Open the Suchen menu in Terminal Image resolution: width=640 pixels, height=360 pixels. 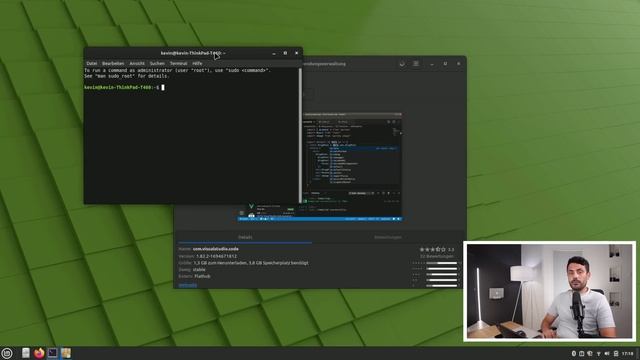pyautogui.click(x=157, y=64)
